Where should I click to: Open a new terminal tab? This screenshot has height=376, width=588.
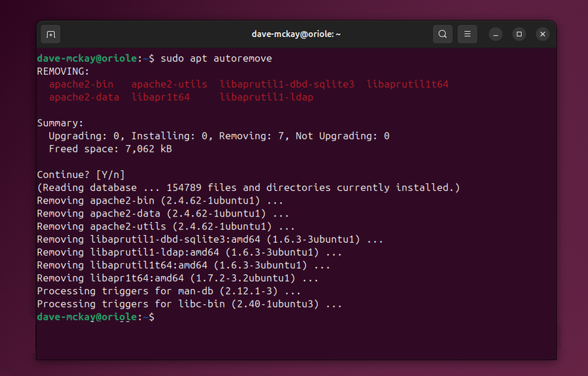pyautogui.click(x=51, y=34)
